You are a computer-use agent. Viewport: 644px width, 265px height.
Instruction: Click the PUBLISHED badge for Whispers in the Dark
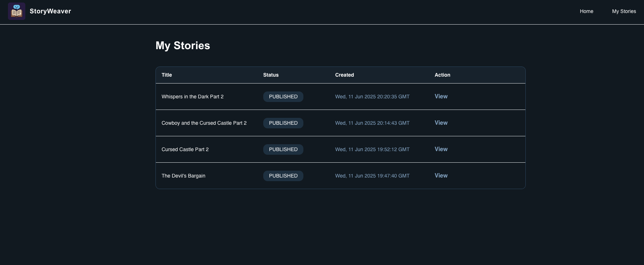point(283,97)
